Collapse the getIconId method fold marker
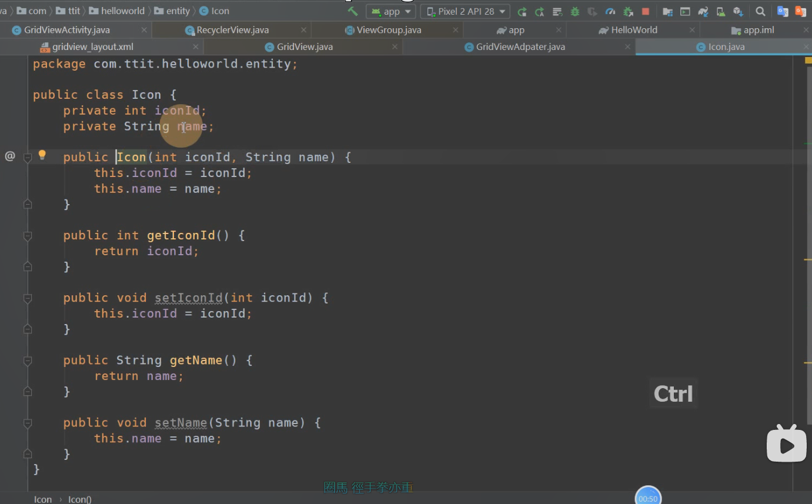812x504 pixels. point(28,236)
